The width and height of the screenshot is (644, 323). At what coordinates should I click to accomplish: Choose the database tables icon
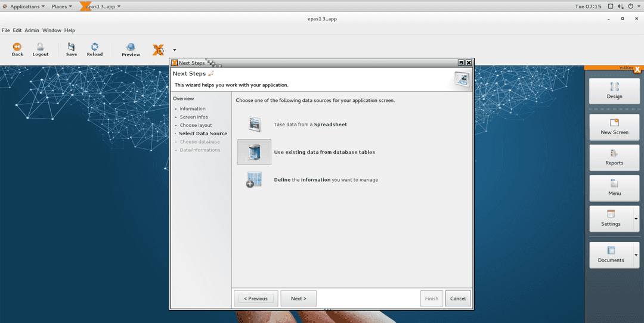click(x=255, y=152)
